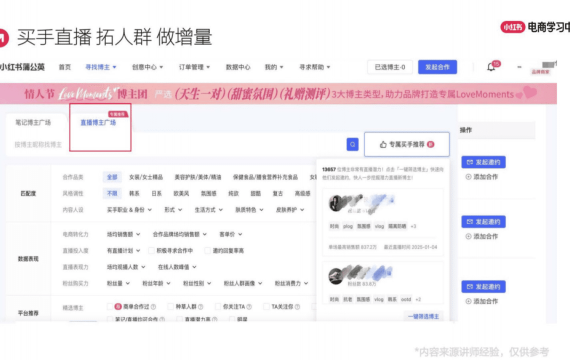The height and width of the screenshot is (360, 570).
Task: Select 韩系 style filter
Action: point(134,193)
